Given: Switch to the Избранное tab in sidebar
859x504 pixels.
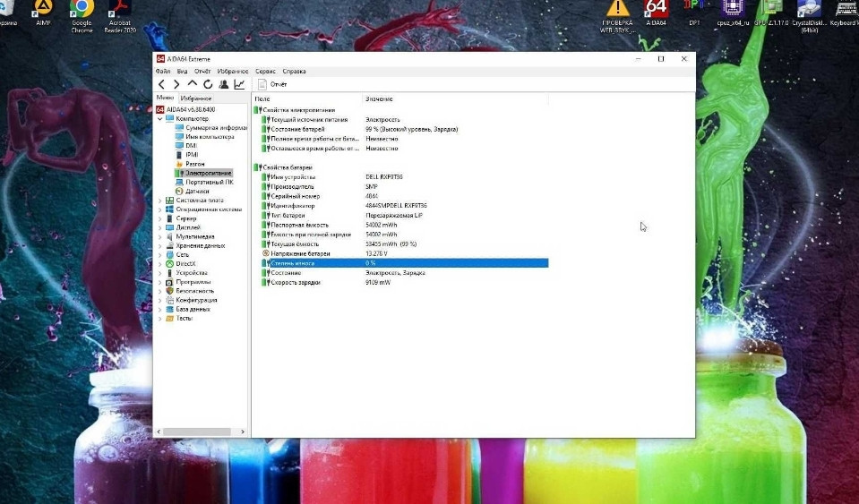Looking at the screenshot, I should tap(195, 98).
